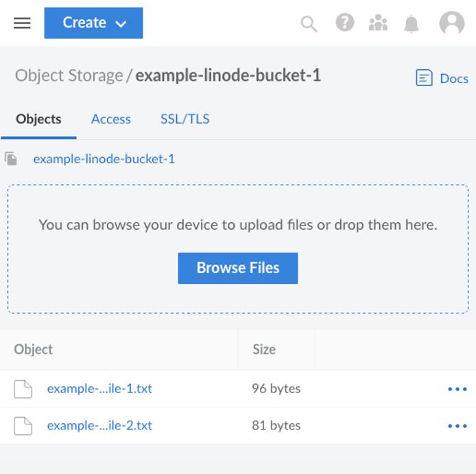Open the example-...ile-1.txt object
476x474 pixels.
(99, 389)
